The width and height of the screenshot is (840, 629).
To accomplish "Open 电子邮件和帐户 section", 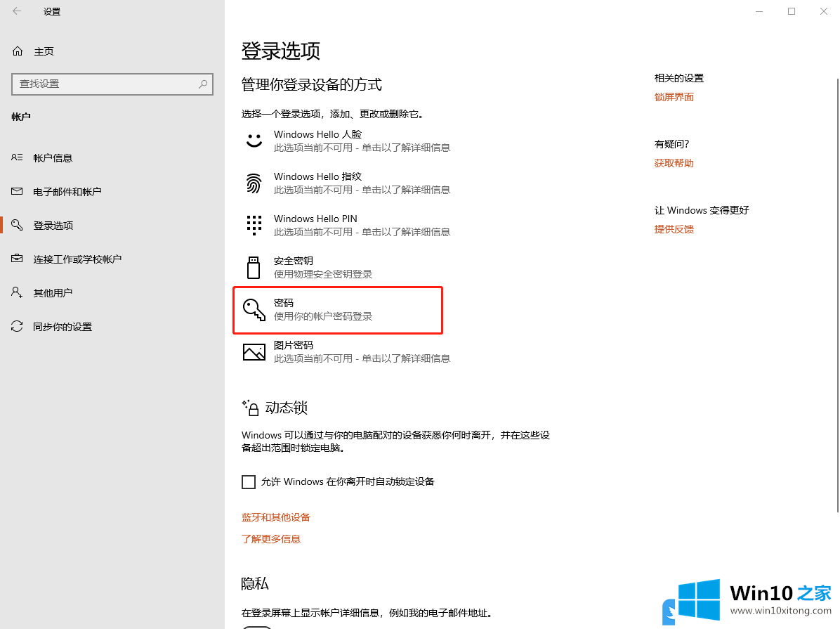I will [x=67, y=192].
